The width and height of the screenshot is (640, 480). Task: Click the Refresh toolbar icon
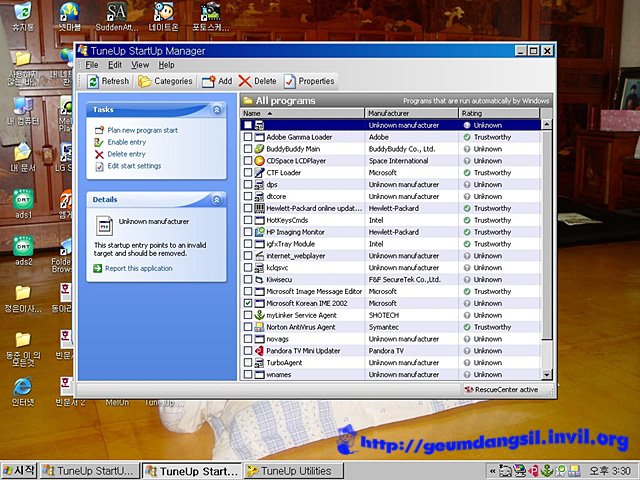93,82
